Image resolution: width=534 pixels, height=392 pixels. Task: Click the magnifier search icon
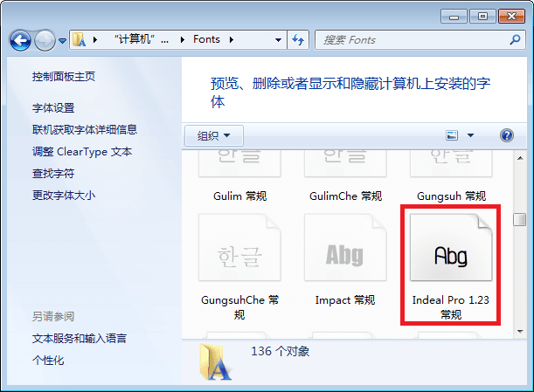click(515, 40)
